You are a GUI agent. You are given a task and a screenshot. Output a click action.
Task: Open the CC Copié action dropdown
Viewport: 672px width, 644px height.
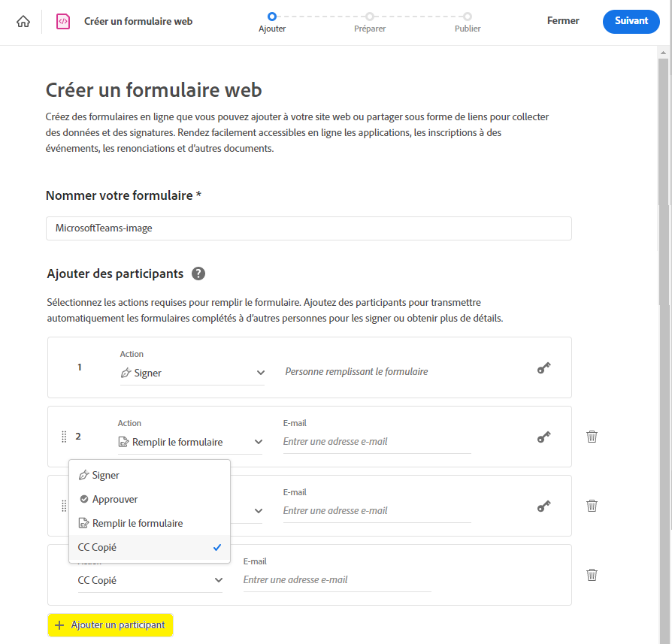(150, 580)
